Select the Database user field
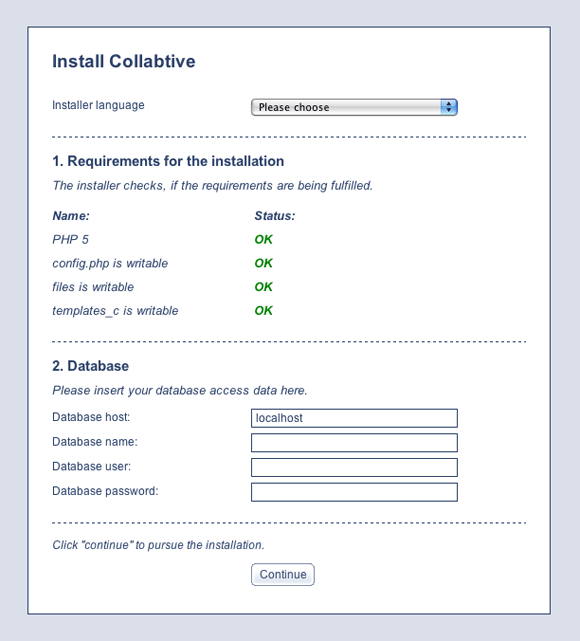This screenshot has height=641, width=580. (x=354, y=467)
